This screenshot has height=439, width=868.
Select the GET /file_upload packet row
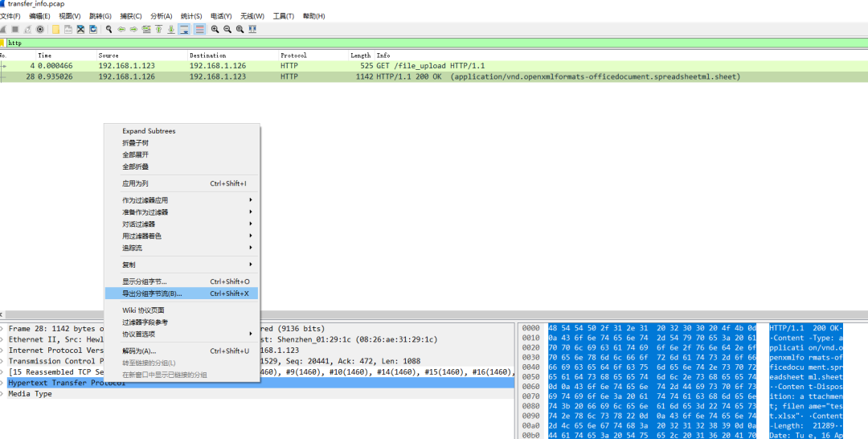pyautogui.click(x=321, y=65)
